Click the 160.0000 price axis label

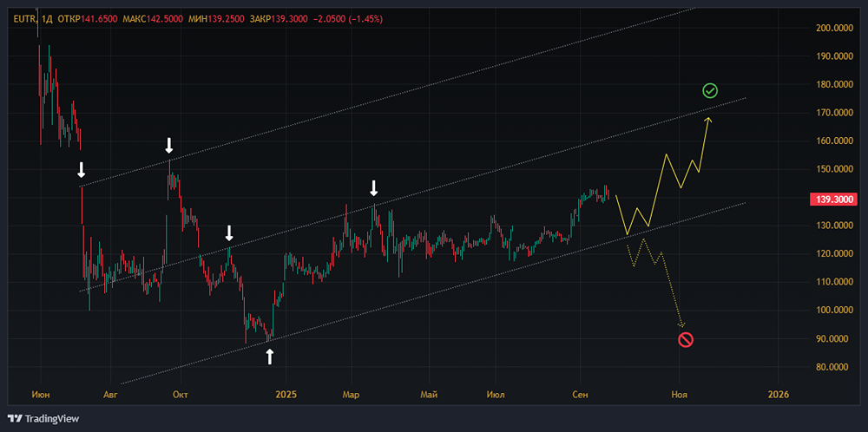pyautogui.click(x=833, y=141)
